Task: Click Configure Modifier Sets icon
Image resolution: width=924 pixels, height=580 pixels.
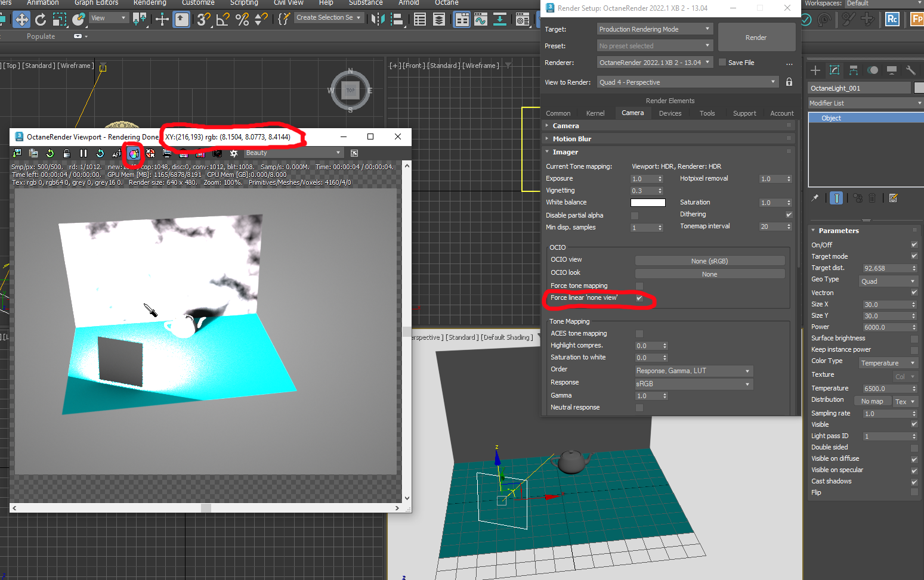Action: [893, 198]
